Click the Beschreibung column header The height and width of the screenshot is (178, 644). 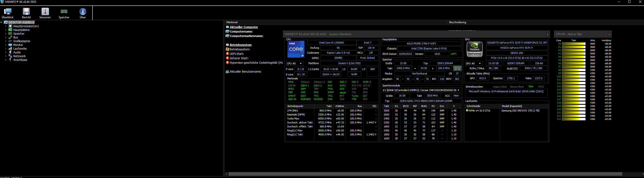(545, 22)
